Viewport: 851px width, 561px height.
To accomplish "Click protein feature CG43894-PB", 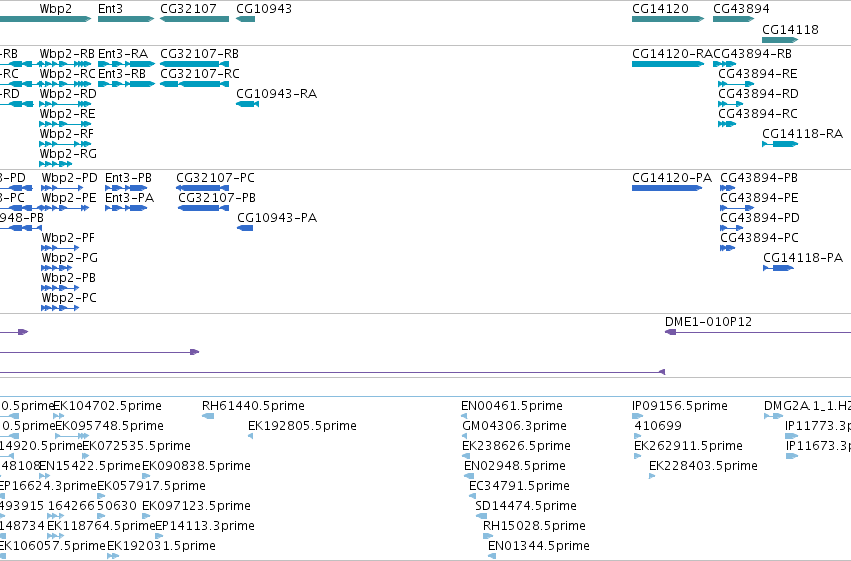I will [x=728, y=188].
